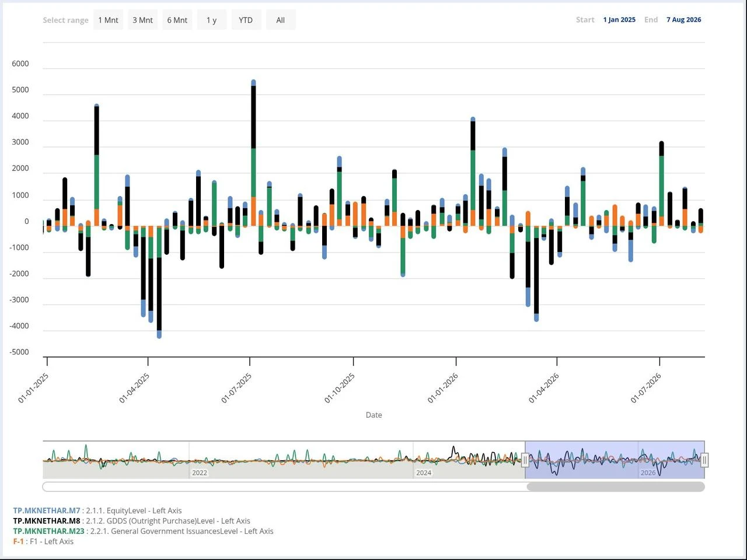The height and width of the screenshot is (560, 747).
Task: Set range to 1 y
Action: 211,20
